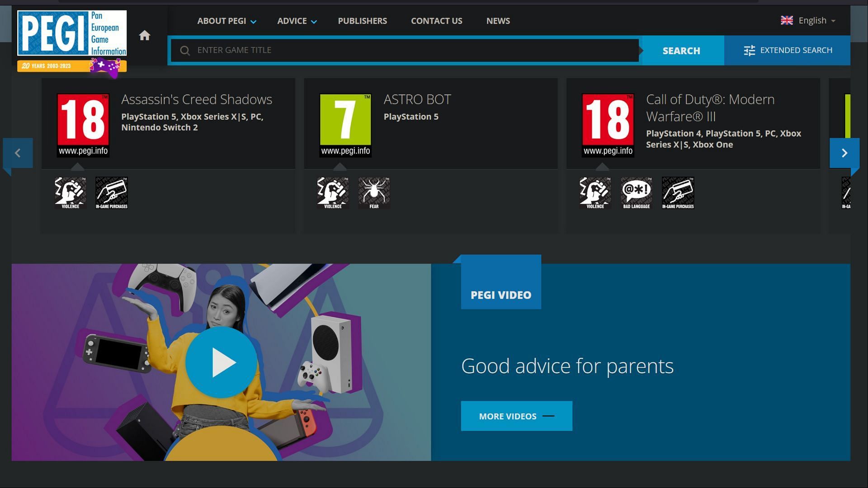The height and width of the screenshot is (488, 868).
Task: Click Assassin's Creed In-Game Purchases descriptor icon
Action: (112, 193)
